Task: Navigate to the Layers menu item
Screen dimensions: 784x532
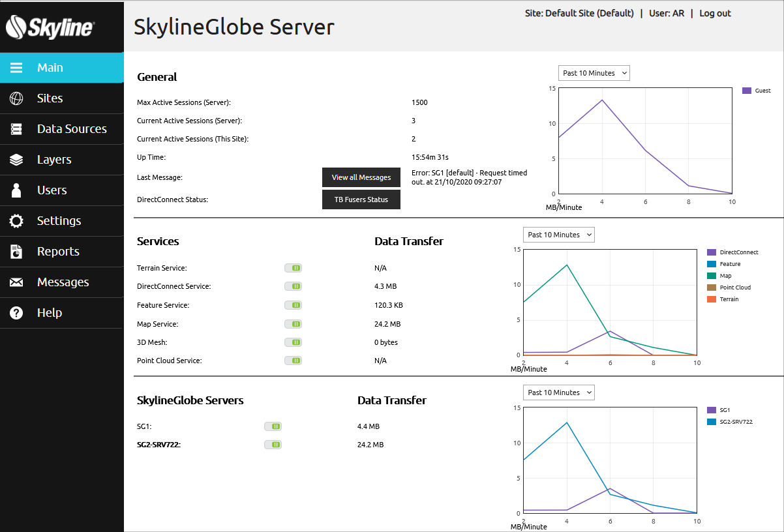Action: point(62,160)
